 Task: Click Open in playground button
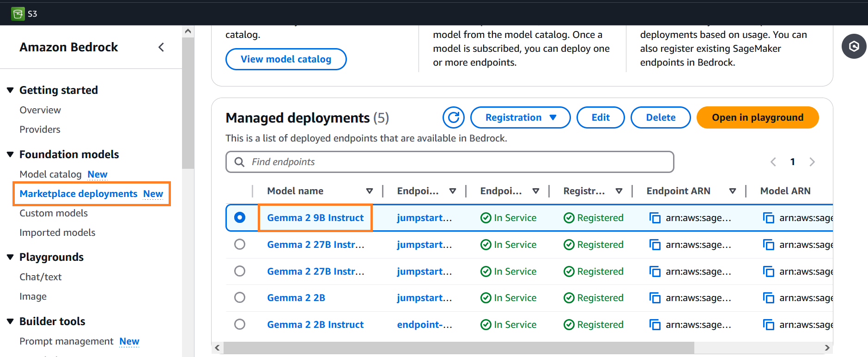(x=757, y=117)
